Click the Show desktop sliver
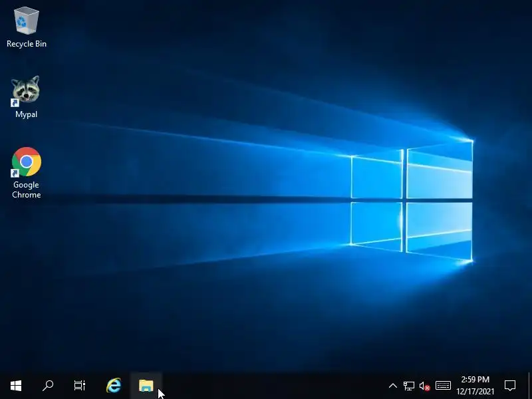 coord(530,386)
